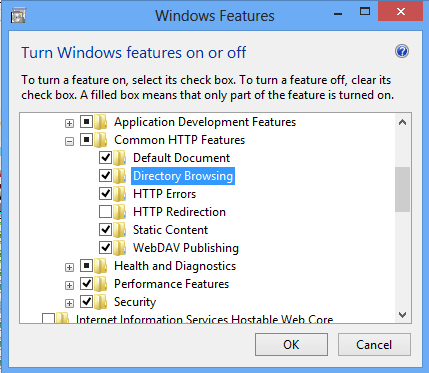The image size is (429, 373).
Task: Click the Security folder icon
Action: pyautogui.click(x=101, y=302)
